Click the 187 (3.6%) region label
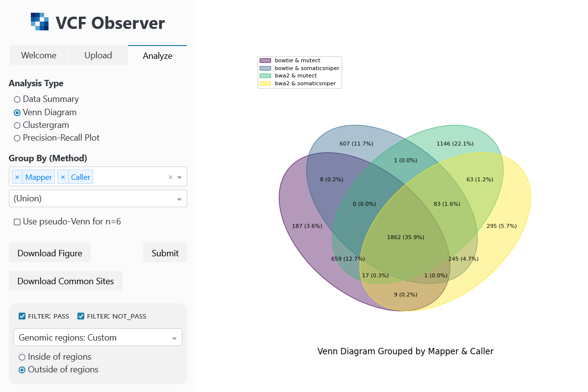 click(x=307, y=226)
